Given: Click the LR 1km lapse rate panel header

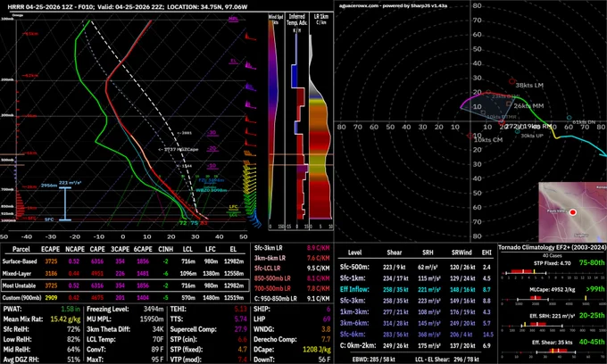Looking at the screenshot, I should click(321, 20).
